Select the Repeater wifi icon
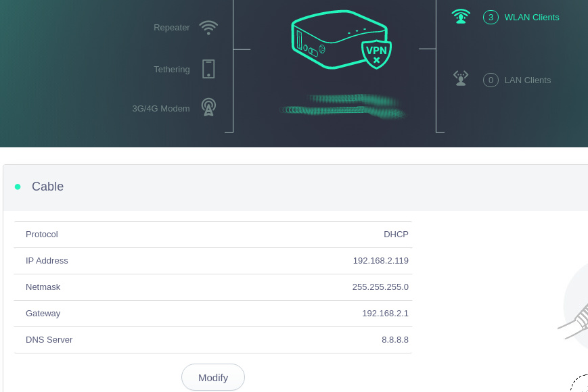 coord(208,27)
